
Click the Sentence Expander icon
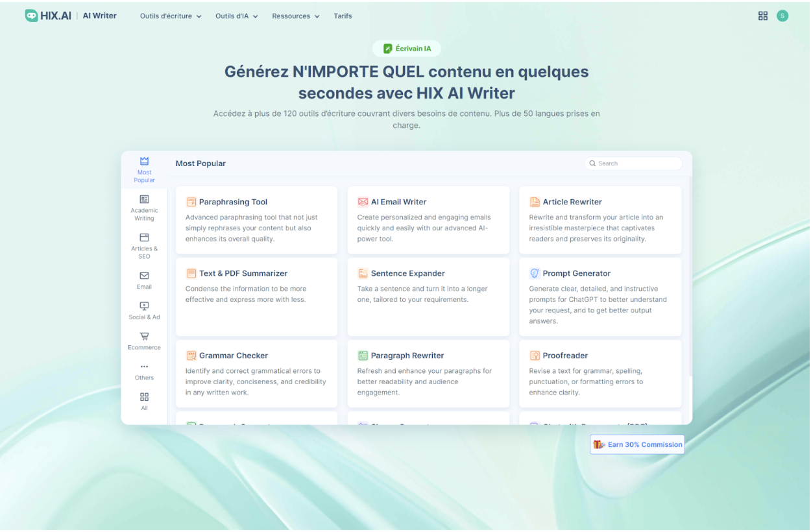[x=363, y=273]
